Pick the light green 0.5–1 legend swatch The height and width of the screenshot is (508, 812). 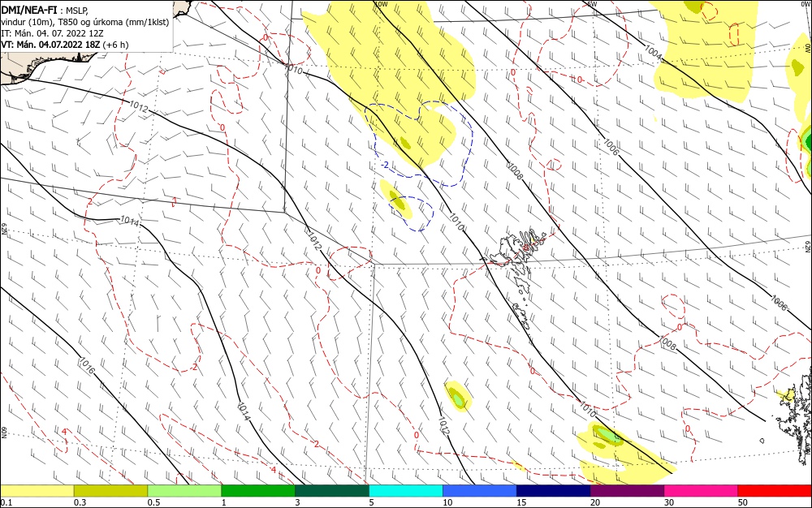(184, 491)
